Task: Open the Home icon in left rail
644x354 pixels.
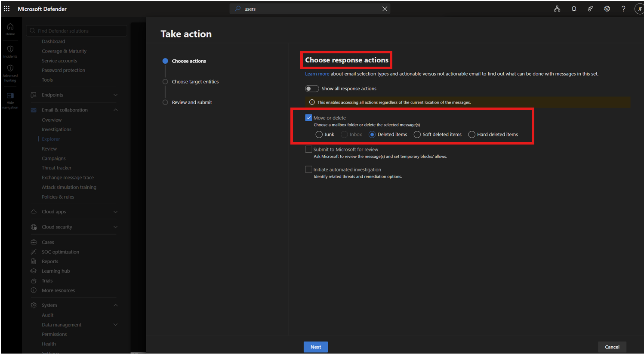Action: point(10,27)
